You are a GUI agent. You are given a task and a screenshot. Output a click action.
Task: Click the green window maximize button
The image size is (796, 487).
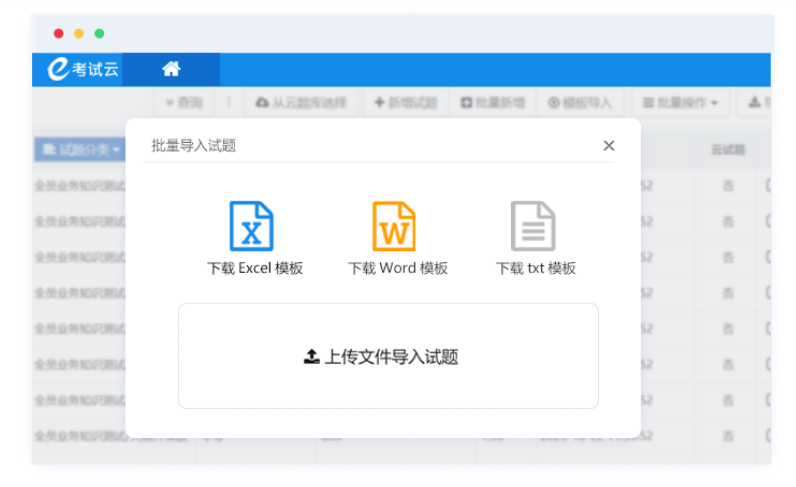point(99,33)
